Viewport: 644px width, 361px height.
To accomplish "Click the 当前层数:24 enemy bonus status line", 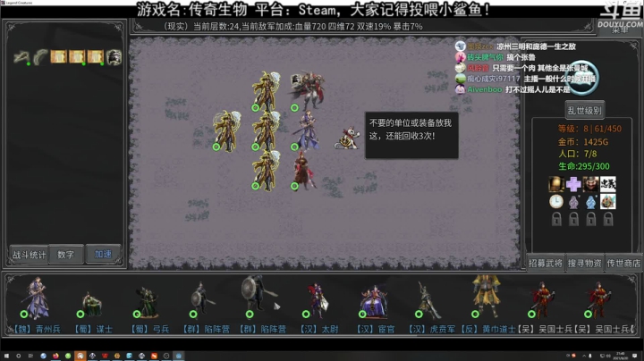I will pyautogui.click(x=293, y=26).
